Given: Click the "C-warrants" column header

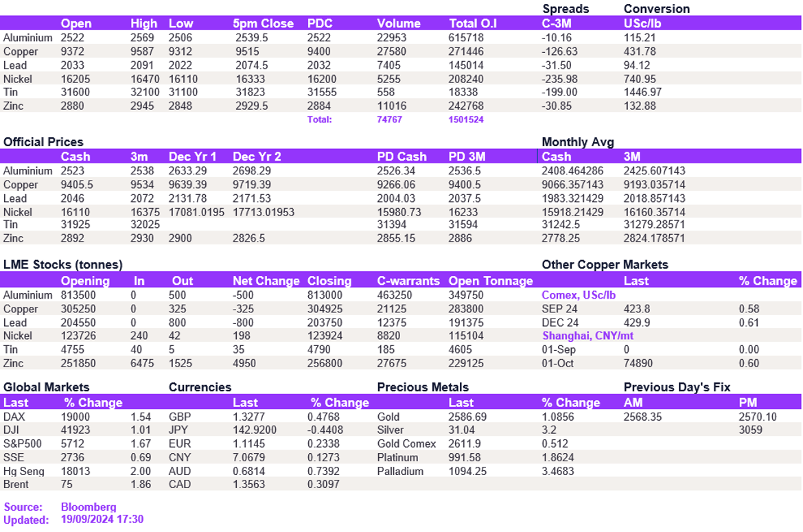Looking at the screenshot, I should coord(409,281).
